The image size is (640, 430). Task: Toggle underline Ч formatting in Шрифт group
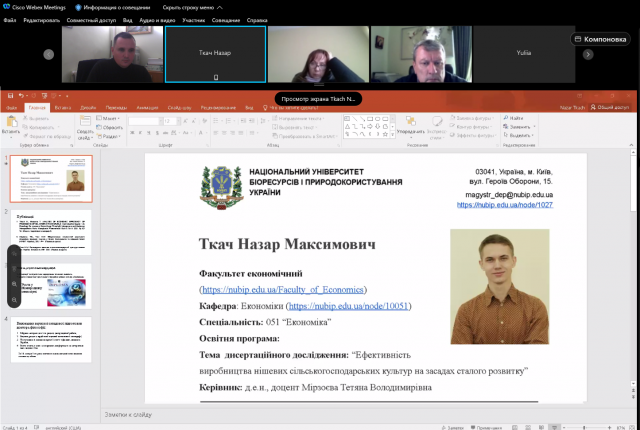tap(149, 133)
